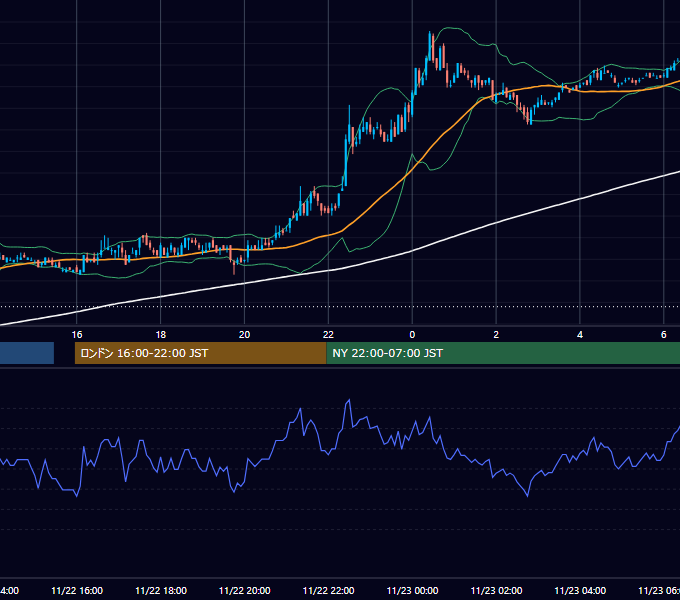Click the 11/22 22:00 date label
680x600 pixels.
328,590
